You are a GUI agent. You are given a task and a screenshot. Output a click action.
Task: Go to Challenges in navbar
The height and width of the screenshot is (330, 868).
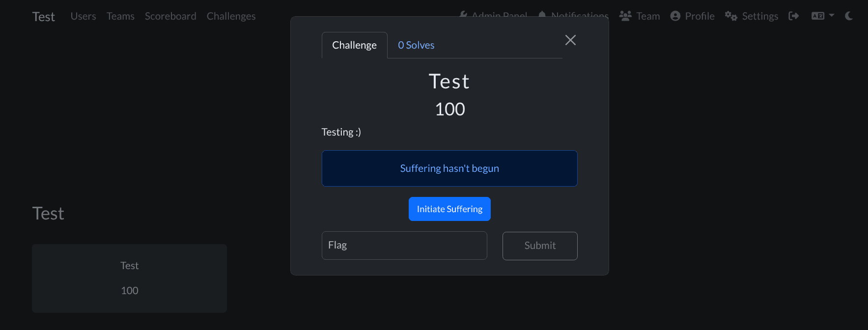coord(231,16)
